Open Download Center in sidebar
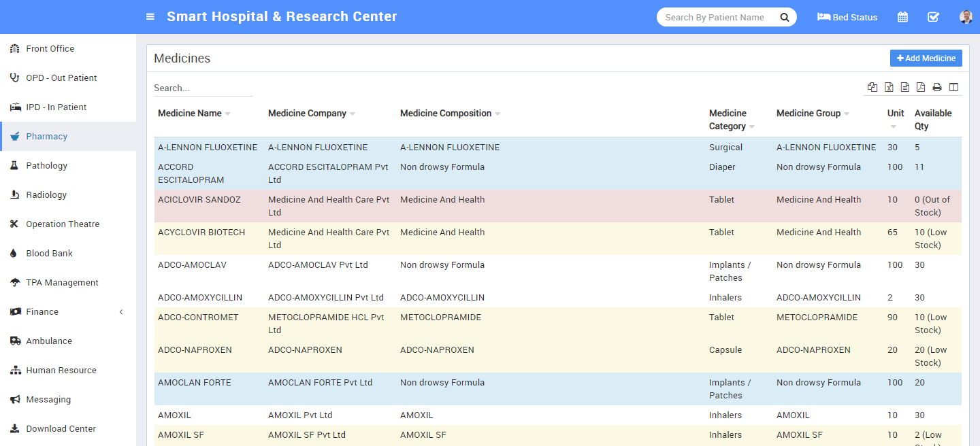Viewport: 980px width, 446px height. pyautogui.click(x=68, y=429)
